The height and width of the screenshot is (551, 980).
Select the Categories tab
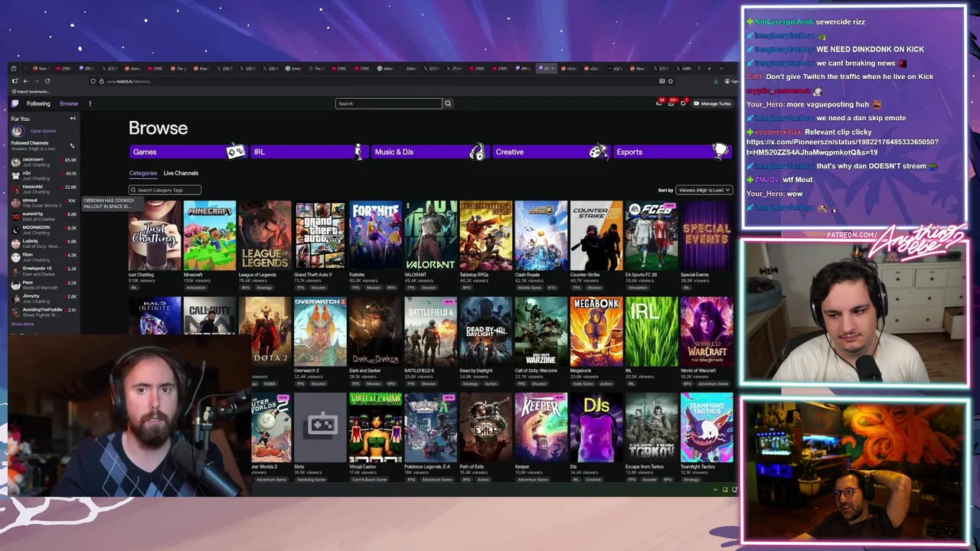(x=143, y=173)
